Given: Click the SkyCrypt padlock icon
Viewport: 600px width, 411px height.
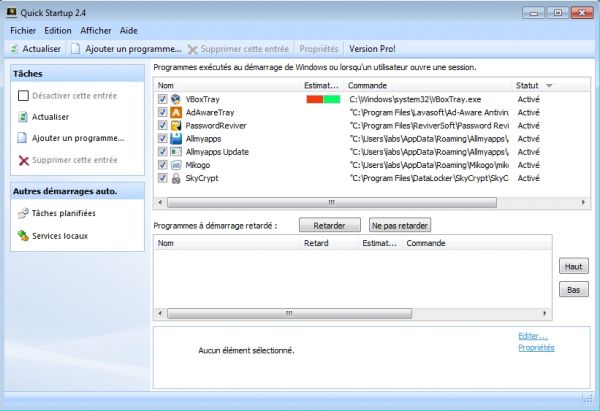Looking at the screenshot, I should tap(176, 178).
